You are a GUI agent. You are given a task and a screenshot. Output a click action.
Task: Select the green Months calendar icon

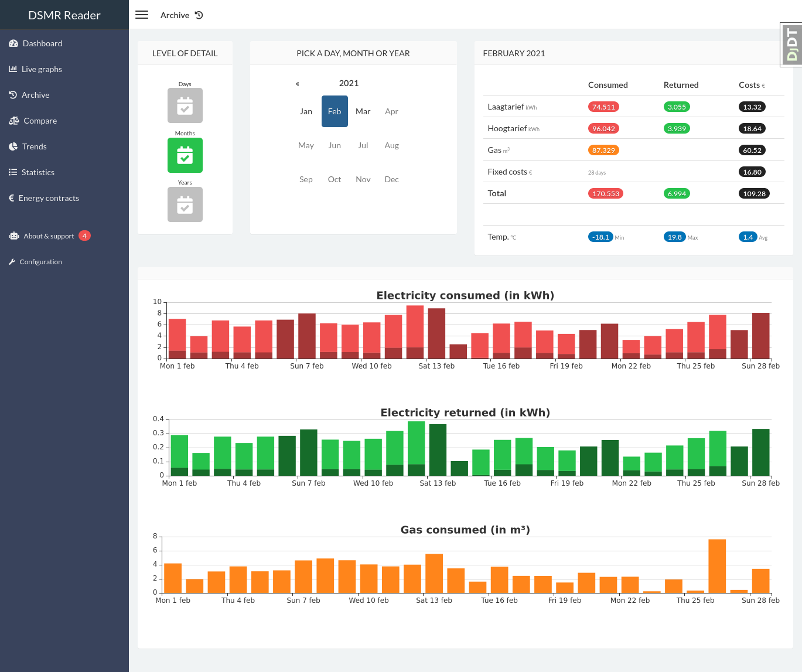click(185, 155)
